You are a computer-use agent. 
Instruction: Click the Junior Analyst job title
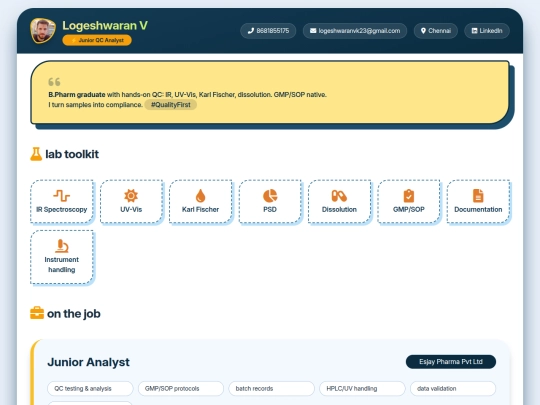pos(89,362)
